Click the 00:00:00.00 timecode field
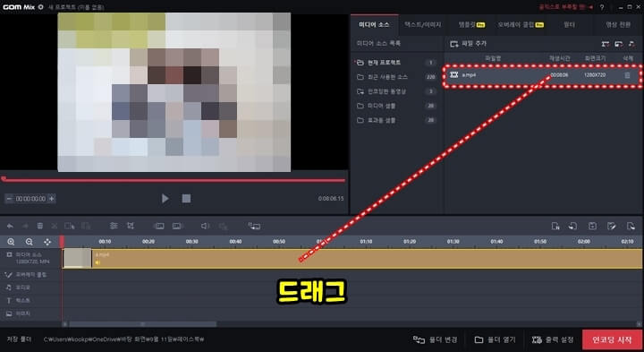This screenshot has height=352, width=644. (30, 199)
